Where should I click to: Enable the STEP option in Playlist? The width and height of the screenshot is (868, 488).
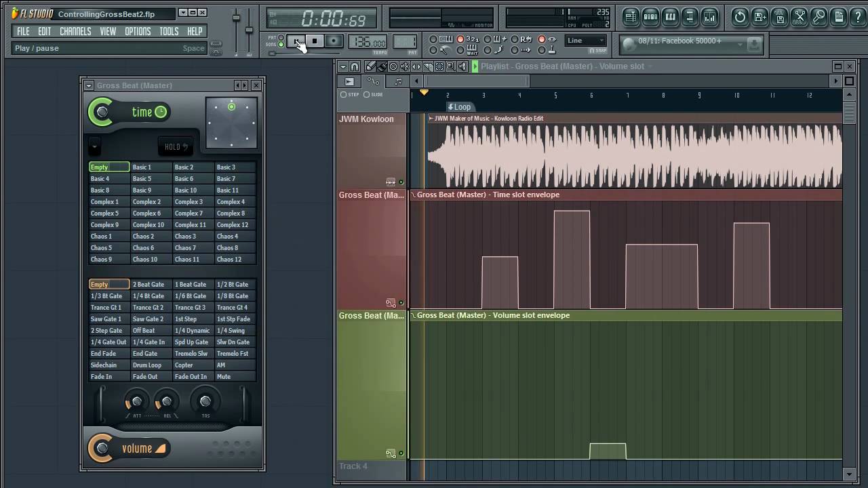[x=349, y=94]
